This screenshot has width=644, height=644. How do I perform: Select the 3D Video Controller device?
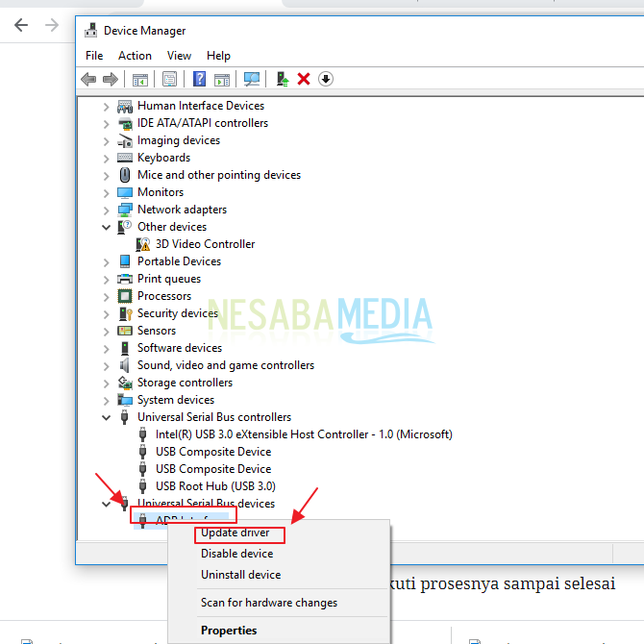[x=205, y=244]
